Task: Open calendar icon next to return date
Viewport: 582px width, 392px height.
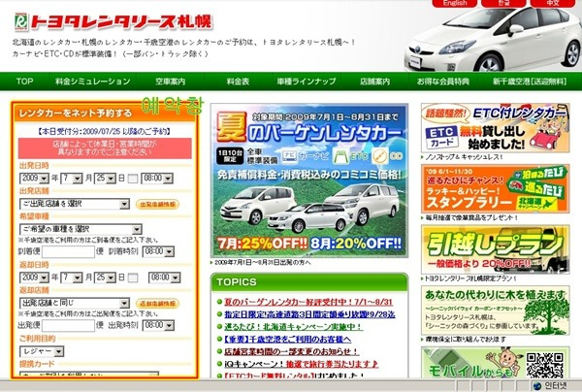Action: (x=133, y=278)
